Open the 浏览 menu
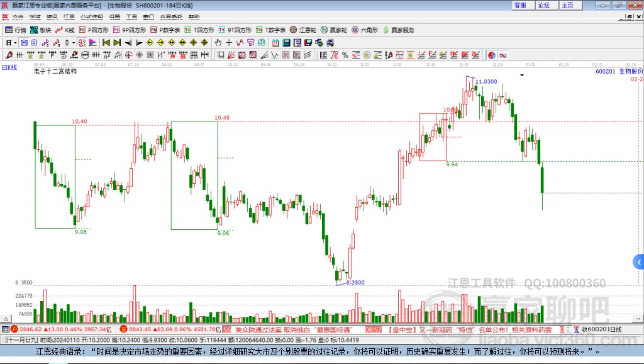644x364 pixels. coord(35,17)
